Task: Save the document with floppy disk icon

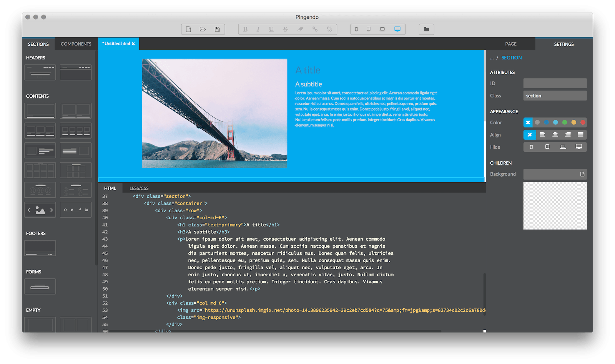Action: click(x=217, y=29)
